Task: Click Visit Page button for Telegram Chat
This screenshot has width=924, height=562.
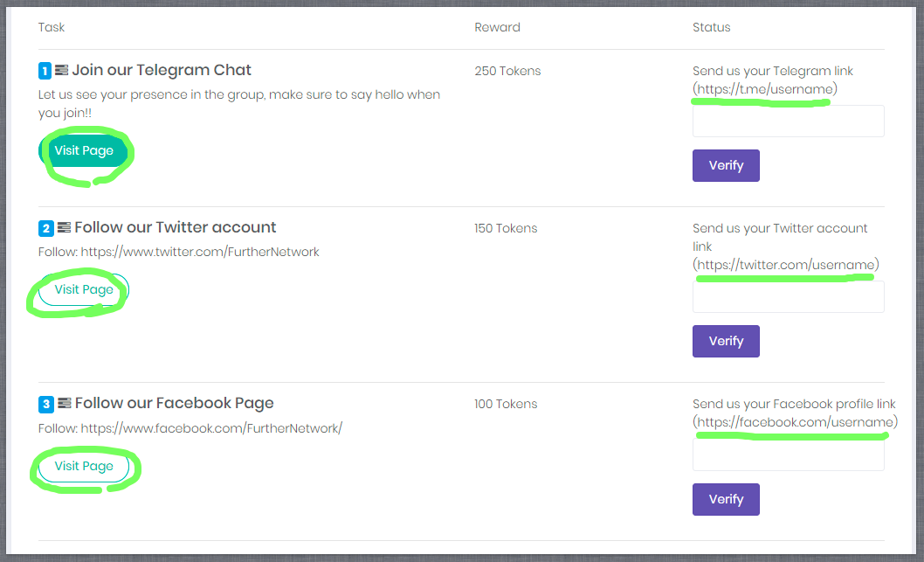Action: [x=84, y=151]
